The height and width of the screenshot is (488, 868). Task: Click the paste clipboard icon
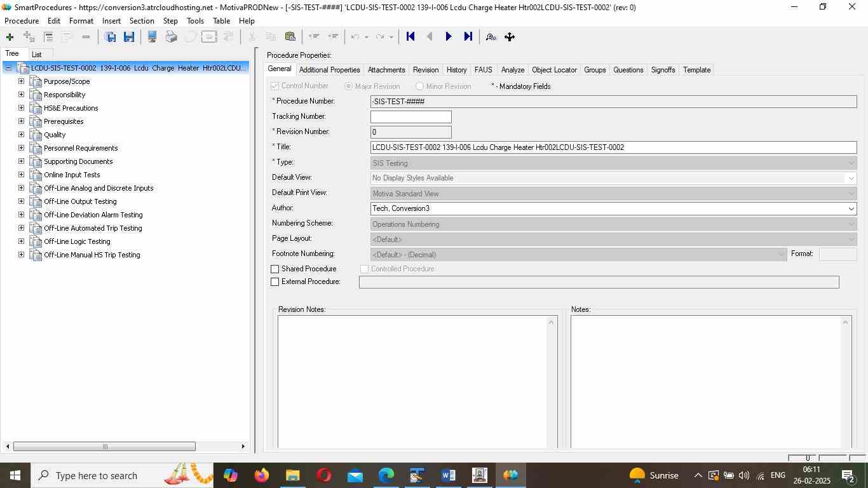(x=290, y=37)
